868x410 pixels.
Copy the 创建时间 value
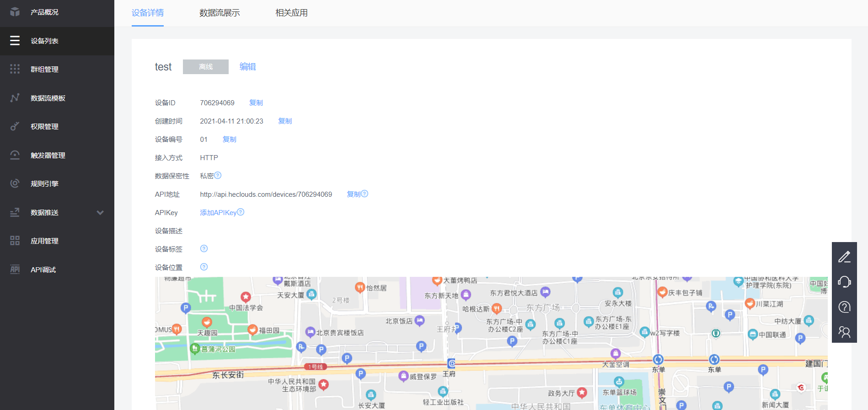coord(285,121)
